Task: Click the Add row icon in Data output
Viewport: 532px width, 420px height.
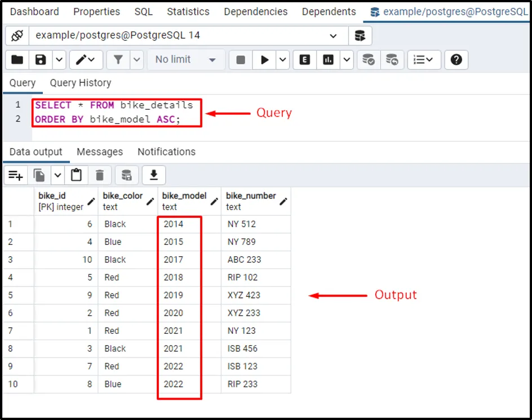Action: coord(15,176)
